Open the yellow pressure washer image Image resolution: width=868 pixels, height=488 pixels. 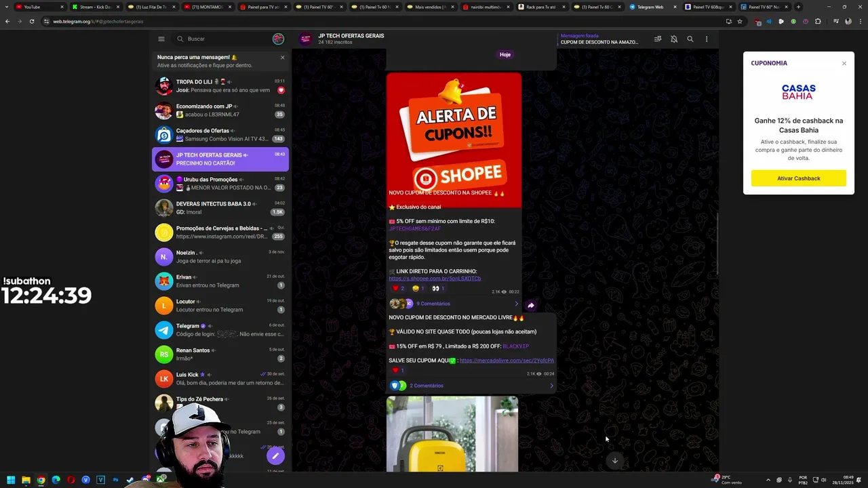click(x=452, y=434)
